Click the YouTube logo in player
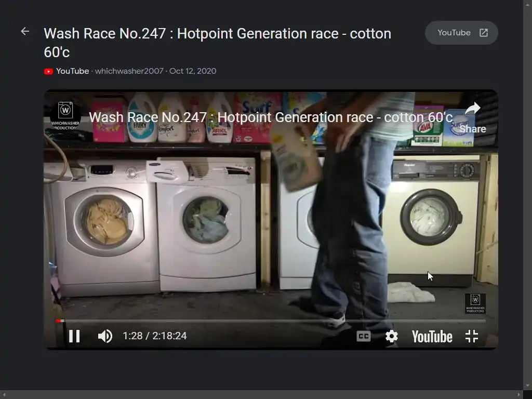 click(x=432, y=337)
